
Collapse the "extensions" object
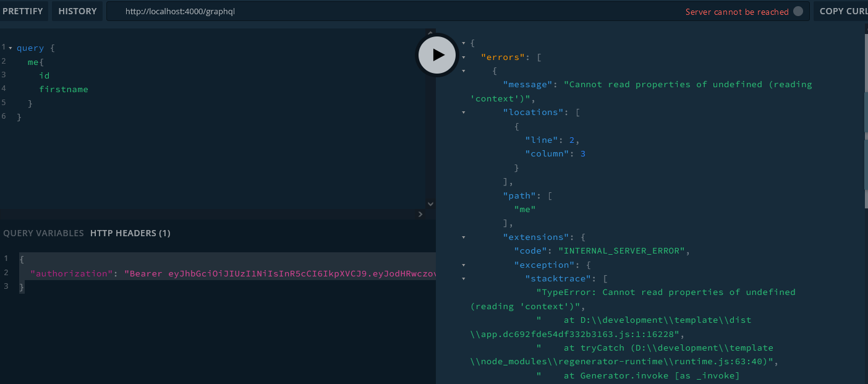click(x=464, y=237)
